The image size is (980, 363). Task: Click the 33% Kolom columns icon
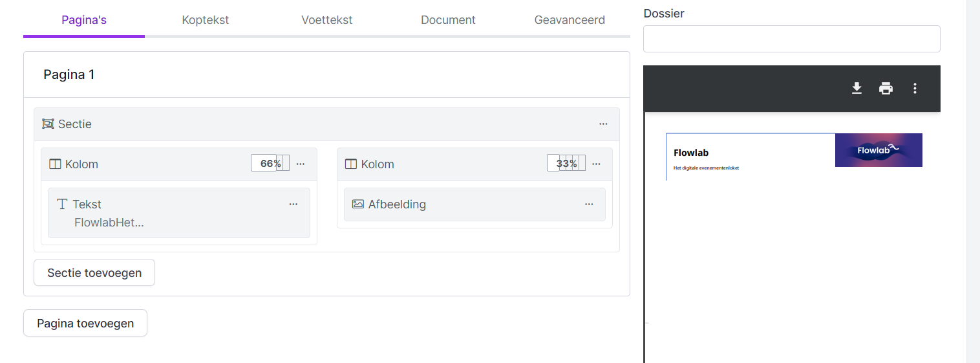pyautogui.click(x=351, y=164)
